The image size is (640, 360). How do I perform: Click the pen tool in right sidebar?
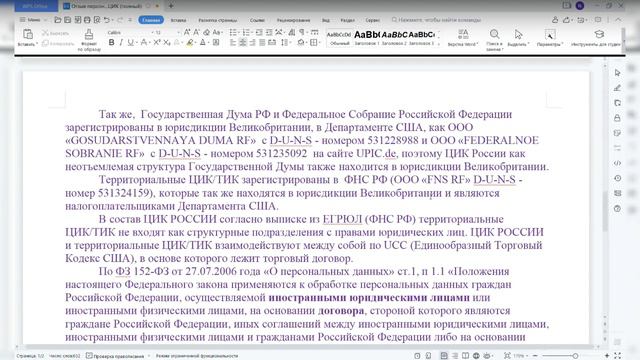[x=617, y=88]
